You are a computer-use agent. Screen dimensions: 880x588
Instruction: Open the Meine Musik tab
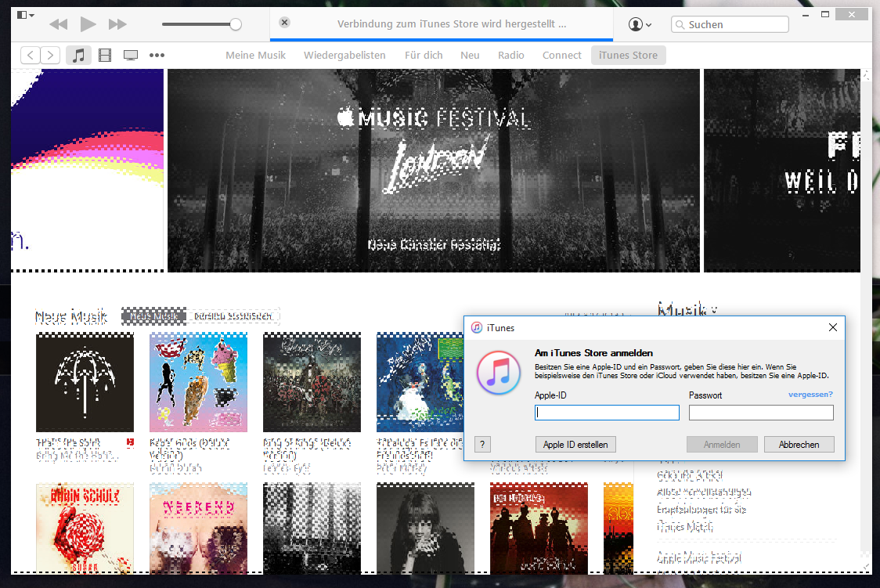(x=255, y=55)
